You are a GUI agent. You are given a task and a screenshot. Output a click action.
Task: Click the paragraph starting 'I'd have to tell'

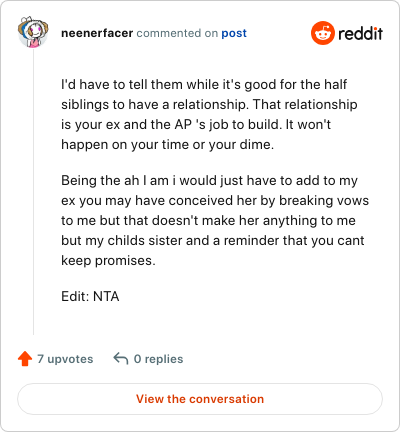click(209, 114)
